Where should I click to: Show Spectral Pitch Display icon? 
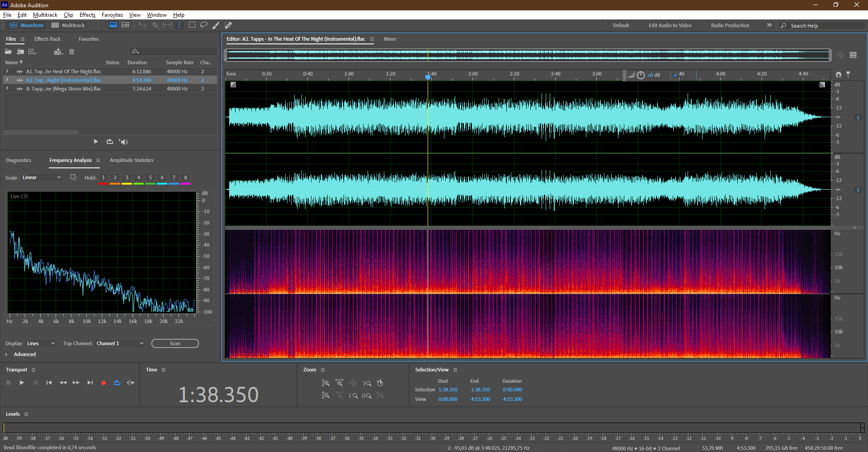point(125,25)
